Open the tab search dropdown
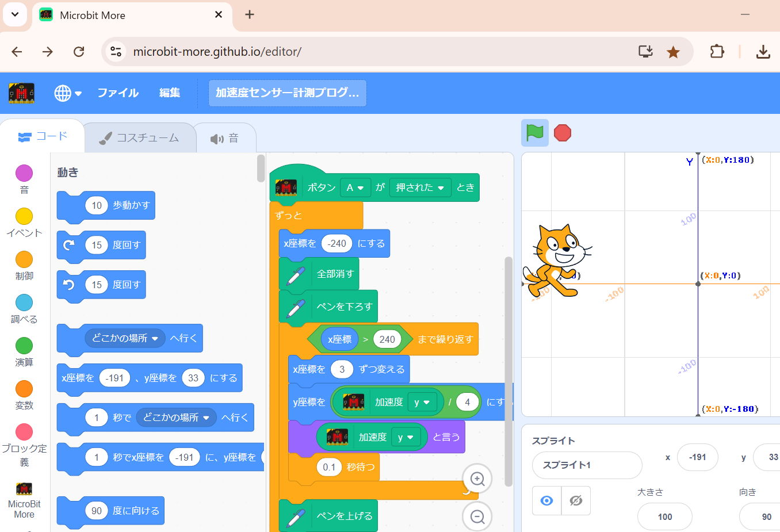The image size is (780, 532). (x=15, y=15)
